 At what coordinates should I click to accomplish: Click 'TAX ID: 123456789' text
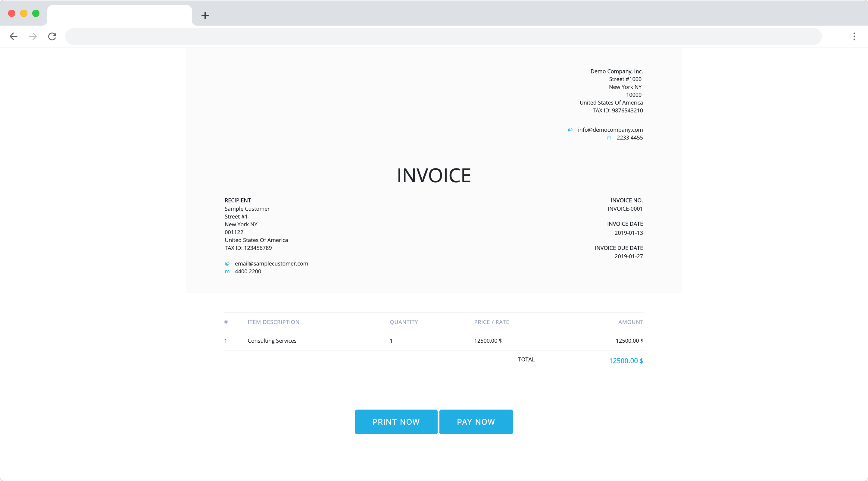(x=248, y=248)
